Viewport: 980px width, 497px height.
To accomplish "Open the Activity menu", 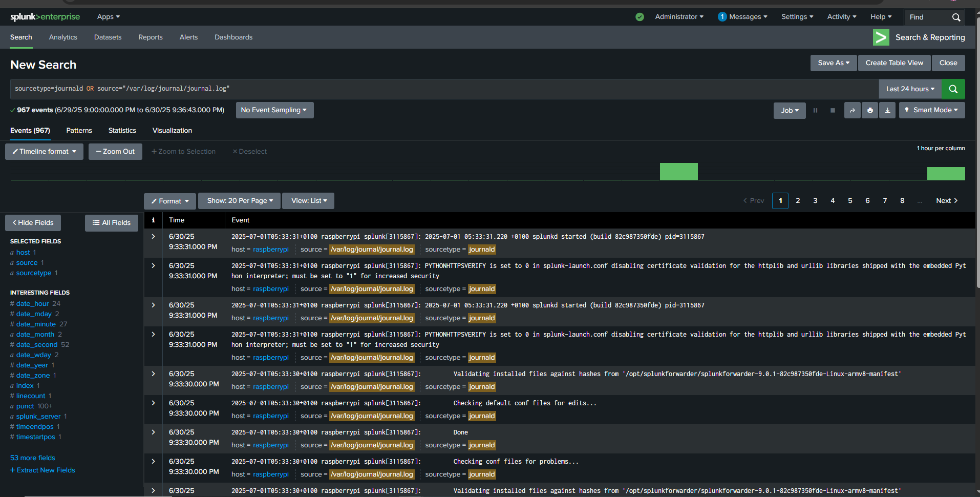I will pos(842,17).
